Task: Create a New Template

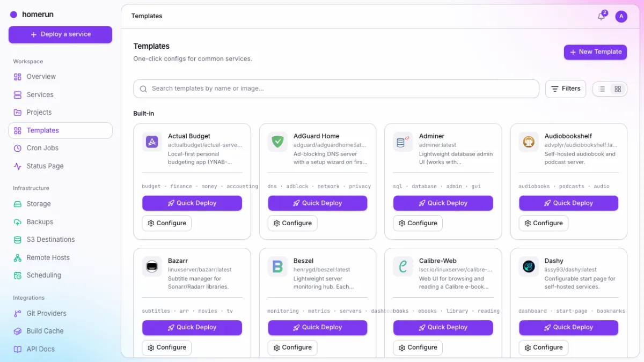Action: tap(595, 52)
